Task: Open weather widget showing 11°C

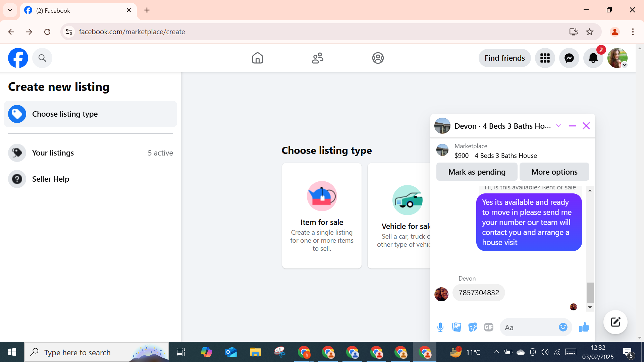Action: click(x=465, y=352)
